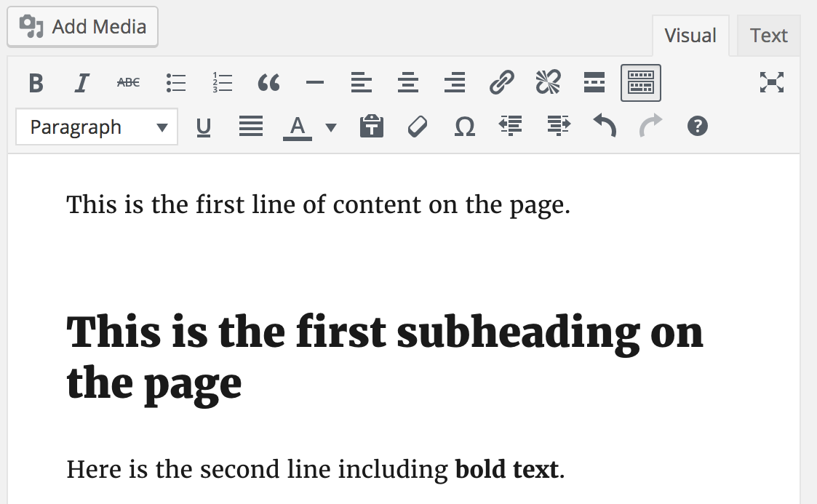817x504 pixels.
Task: Undo the last edit
Action: [605, 127]
